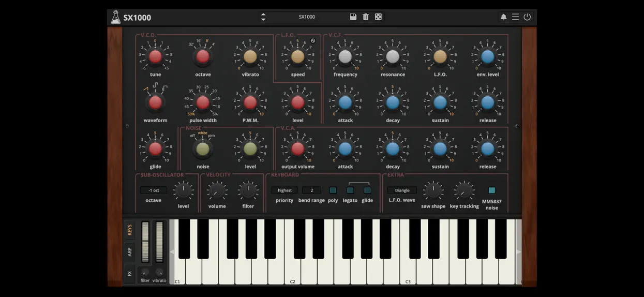The image size is (644, 297).
Task: Click the saw shape knob
Action: click(433, 191)
